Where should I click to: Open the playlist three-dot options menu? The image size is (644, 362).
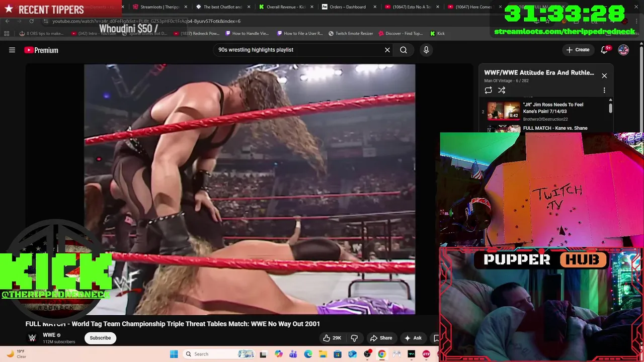604,90
